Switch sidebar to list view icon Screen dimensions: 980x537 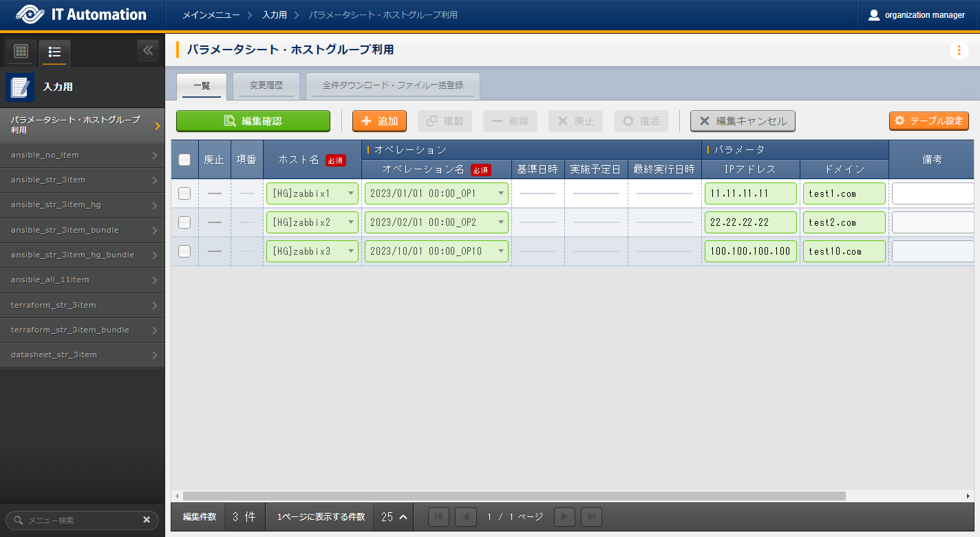tap(54, 52)
